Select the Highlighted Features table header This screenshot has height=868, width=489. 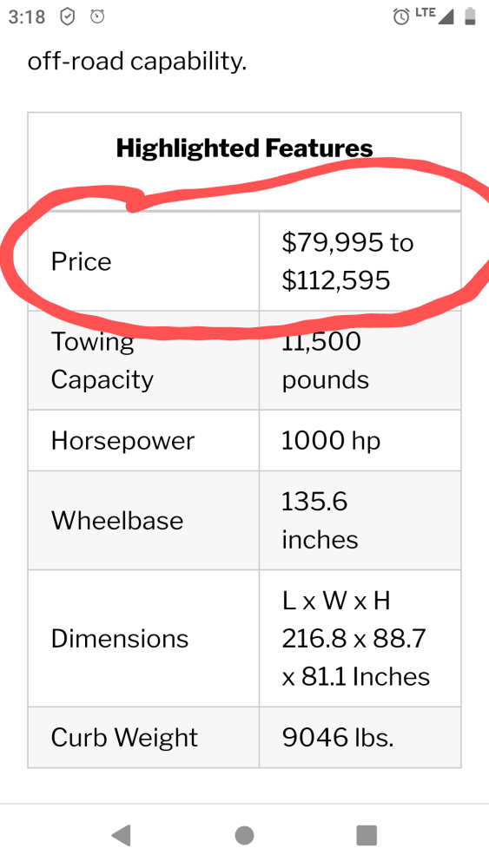(x=244, y=148)
